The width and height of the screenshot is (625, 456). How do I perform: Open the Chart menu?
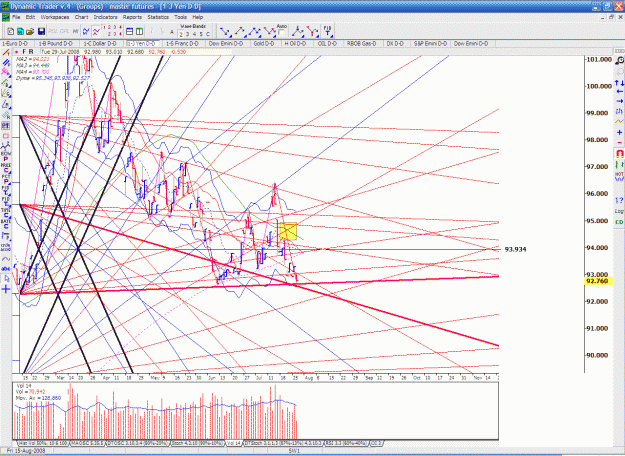click(81, 17)
